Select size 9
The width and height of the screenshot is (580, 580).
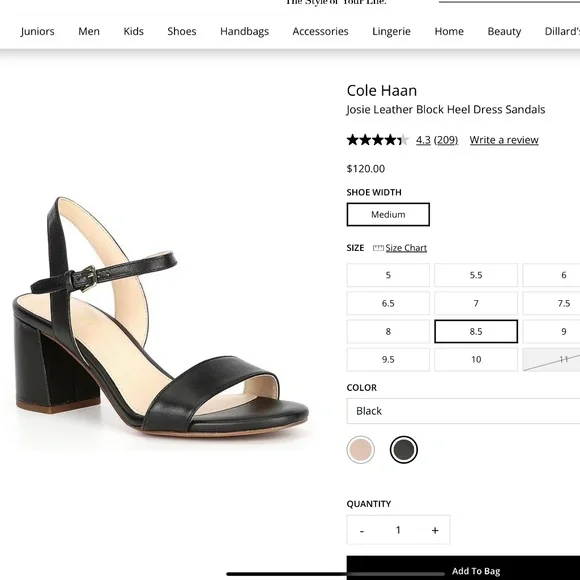551,331
